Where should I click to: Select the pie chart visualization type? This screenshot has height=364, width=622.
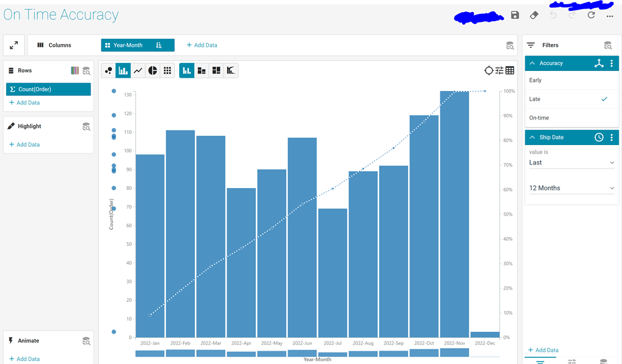pyautogui.click(x=152, y=70)
